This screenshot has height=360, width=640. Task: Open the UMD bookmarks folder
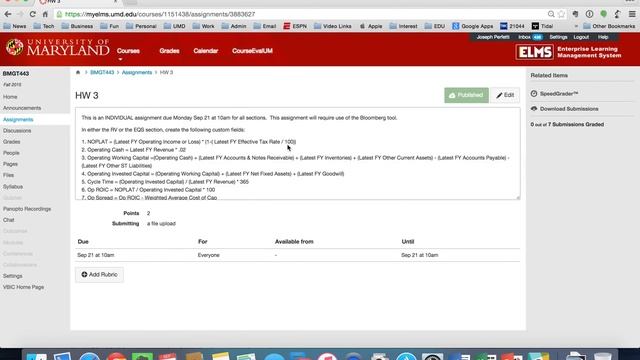point(175,26)
